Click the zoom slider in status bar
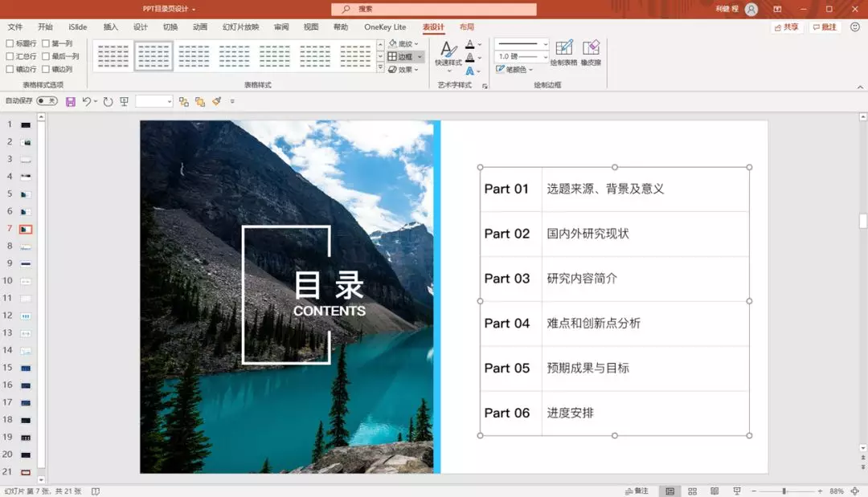This screenshot has height=497, width=868. [784, 491]
